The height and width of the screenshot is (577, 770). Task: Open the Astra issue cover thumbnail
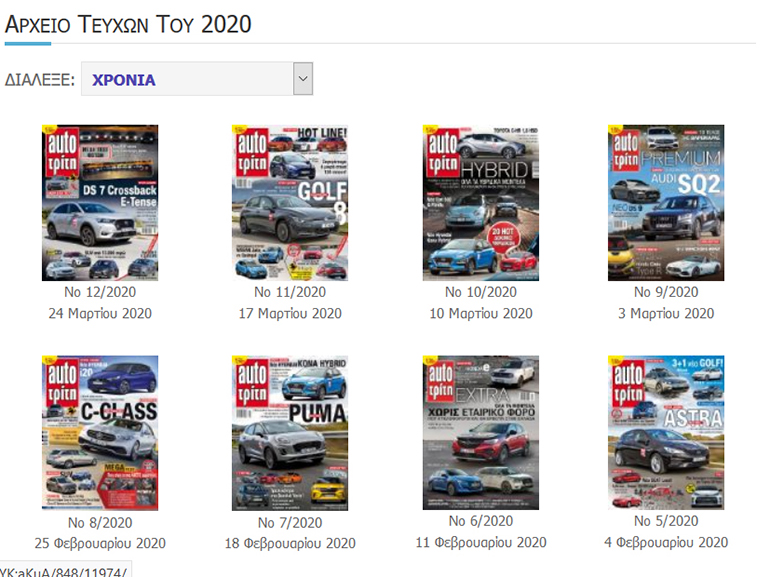coord(666,432)
